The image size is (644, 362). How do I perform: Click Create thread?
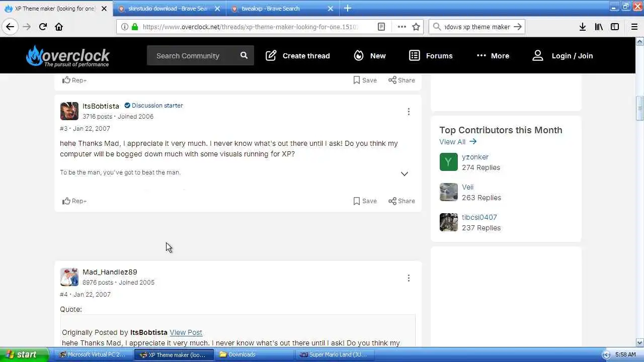click(298, 56)
